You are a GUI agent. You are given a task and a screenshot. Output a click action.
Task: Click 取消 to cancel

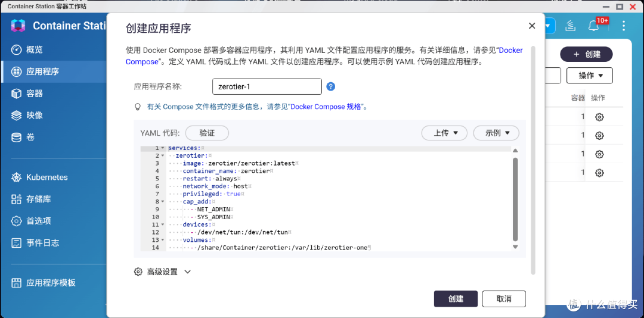coord(504,299)
